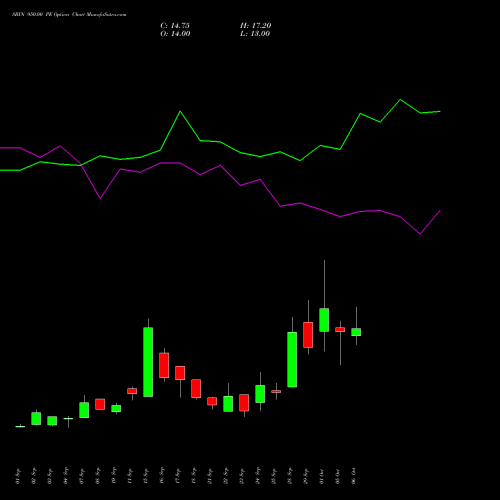Click the "06 Oct" date axis label
Screen dimensions: 500x500
(354, 476)
